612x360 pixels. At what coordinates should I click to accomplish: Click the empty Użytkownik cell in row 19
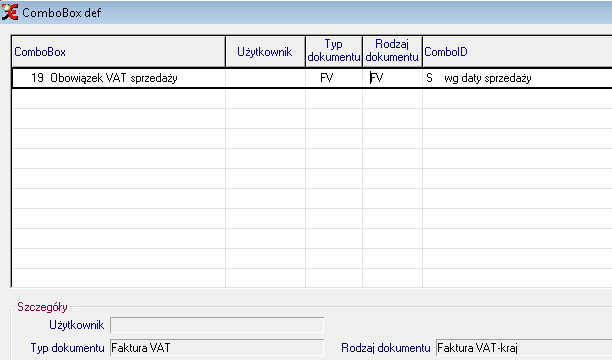(x=265, y=78)
